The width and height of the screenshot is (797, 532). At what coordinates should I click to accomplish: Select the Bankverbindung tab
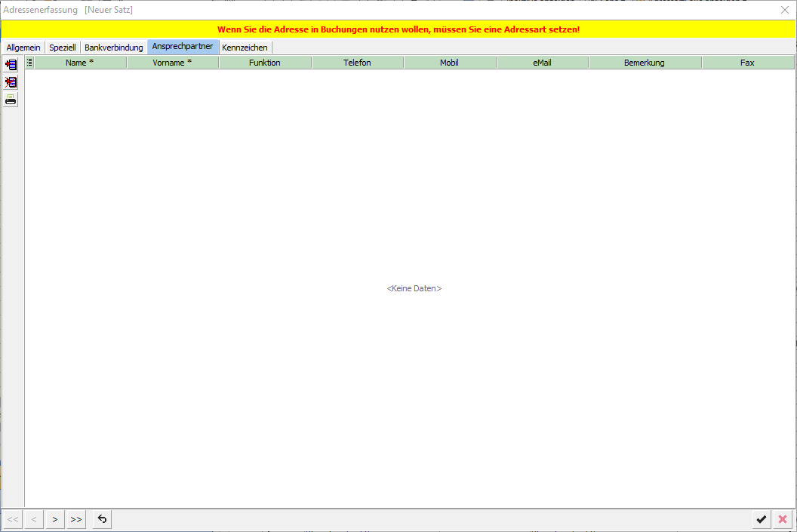tap(113, 48)
